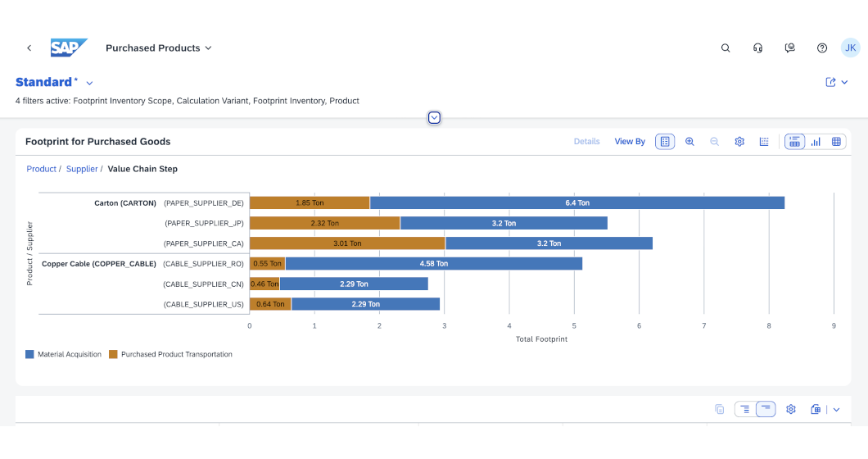Viewport: 868px width, 459px height.
Task: Switch to table-only view
Action: pyautogui.click(x=837, y=142)
